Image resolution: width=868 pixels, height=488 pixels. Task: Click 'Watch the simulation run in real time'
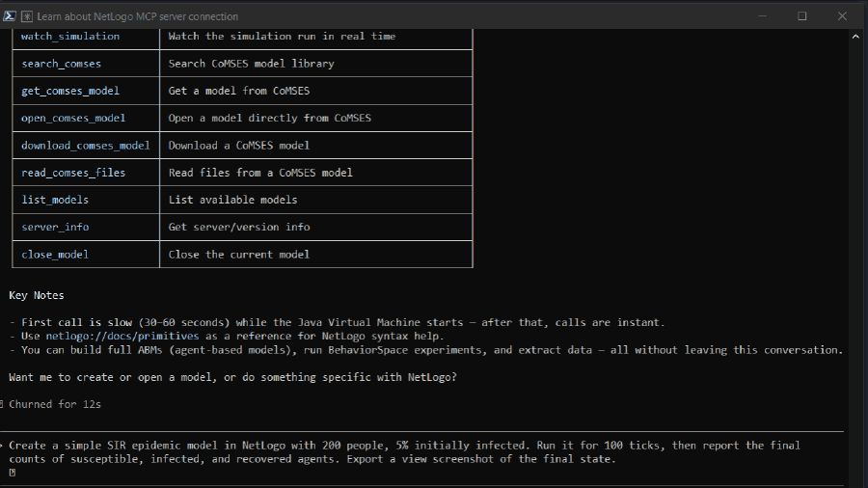[x=282, y=36]
